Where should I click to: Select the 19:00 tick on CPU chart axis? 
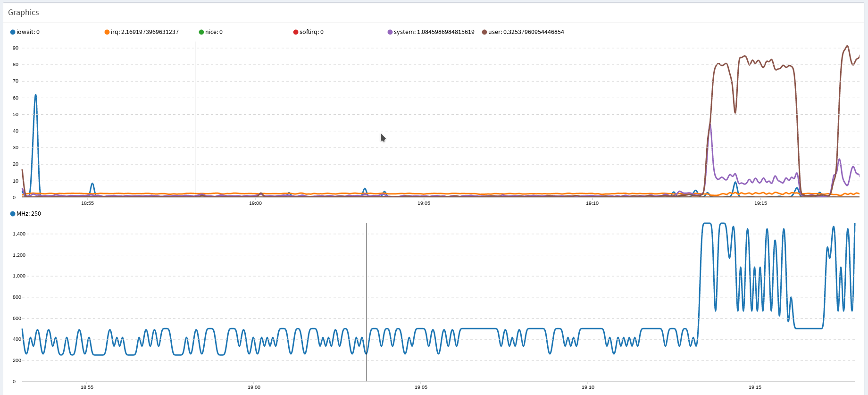pos(255,203)
